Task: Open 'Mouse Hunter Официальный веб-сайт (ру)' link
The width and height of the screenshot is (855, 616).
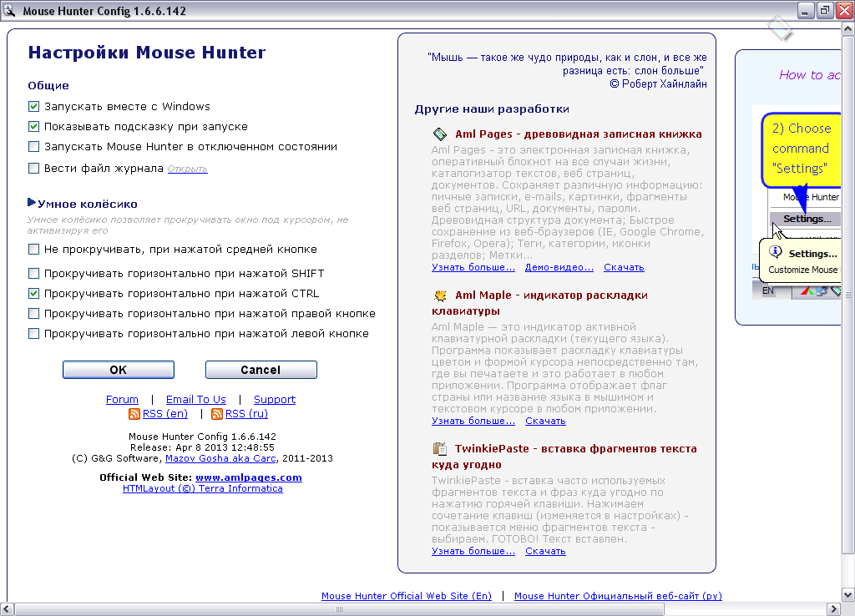Action: pyautogui.click(x=618, y=596)
